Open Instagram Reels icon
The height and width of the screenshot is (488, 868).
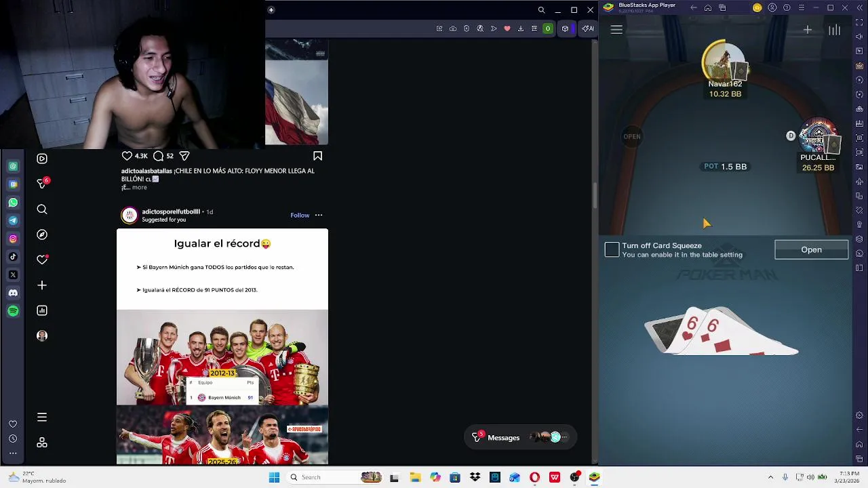(x=42, y=159)
